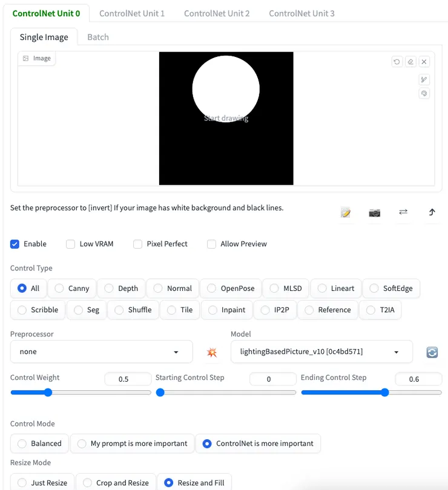Select Tile control type

tap(180, 310)
